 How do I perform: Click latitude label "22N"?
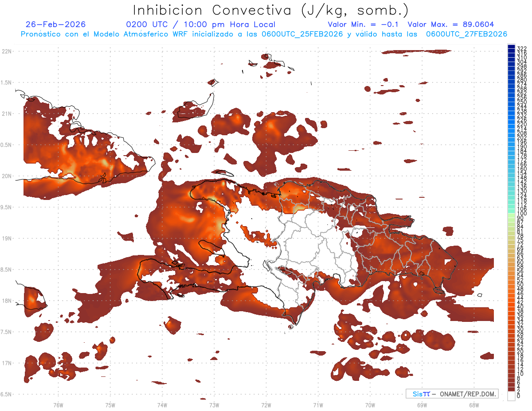click(7, 51)
